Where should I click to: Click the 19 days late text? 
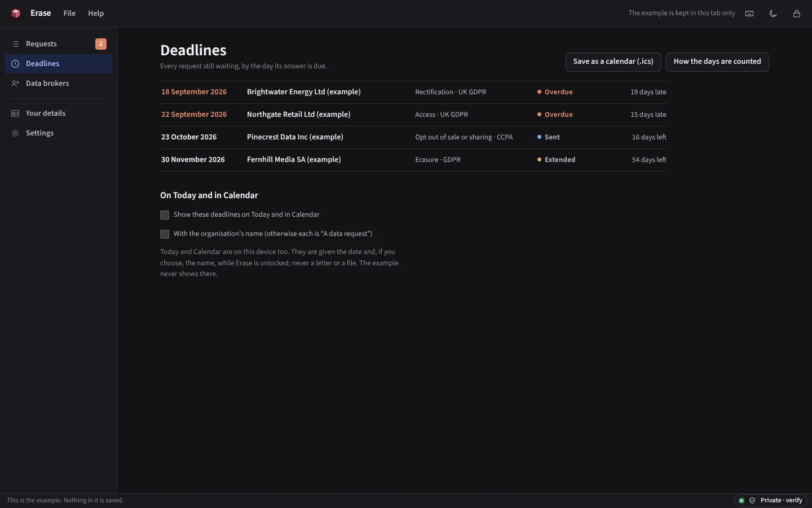[648, 92]
